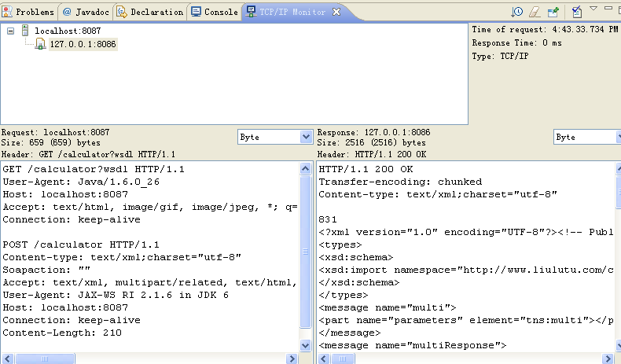Close the TCP/IP Monitor tab
This screenshot has height=364, width=621.
[336, 12]
